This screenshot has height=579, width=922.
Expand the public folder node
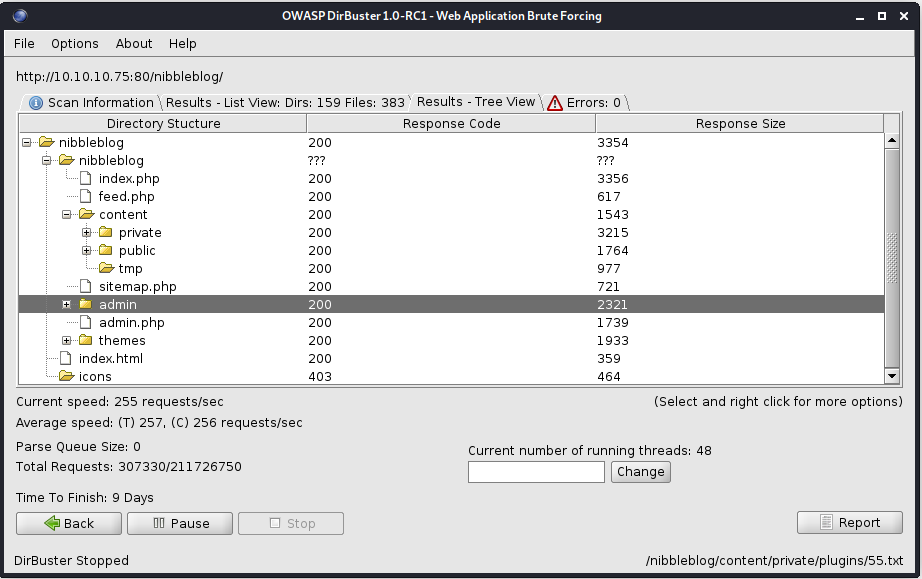pos(87,251)
